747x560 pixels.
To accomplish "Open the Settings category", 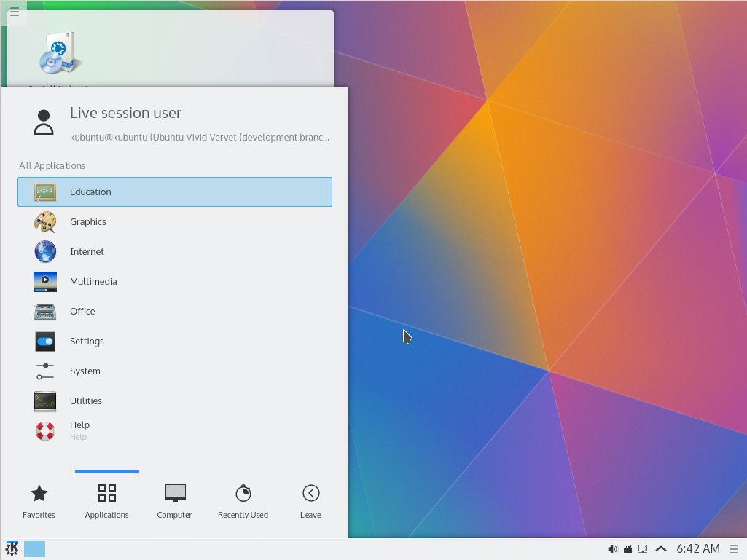I will click(x=175, y=342).
